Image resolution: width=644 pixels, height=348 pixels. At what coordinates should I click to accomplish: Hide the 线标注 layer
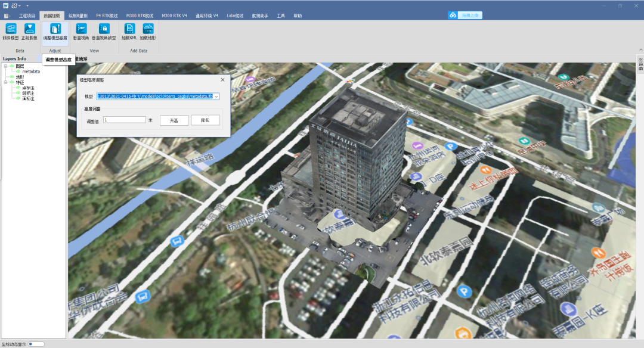click(x=18, y=93)
